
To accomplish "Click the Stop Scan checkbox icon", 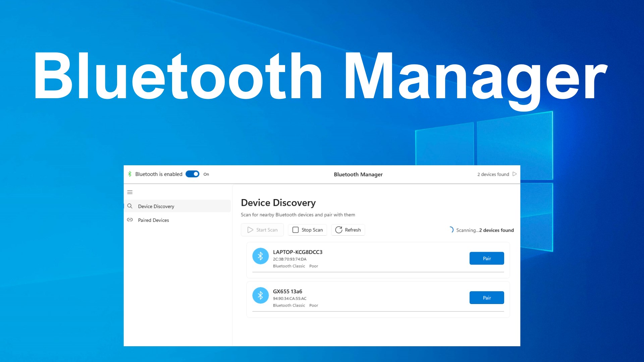I will 296,230.
